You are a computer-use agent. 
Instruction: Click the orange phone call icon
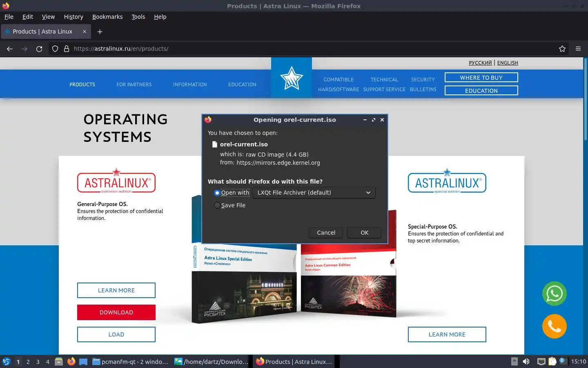click(555, 326)
